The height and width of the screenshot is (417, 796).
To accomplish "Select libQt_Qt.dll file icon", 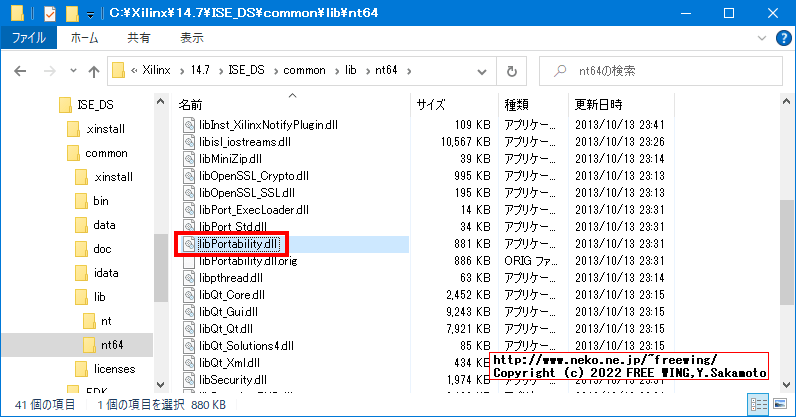I will (189, 329).
